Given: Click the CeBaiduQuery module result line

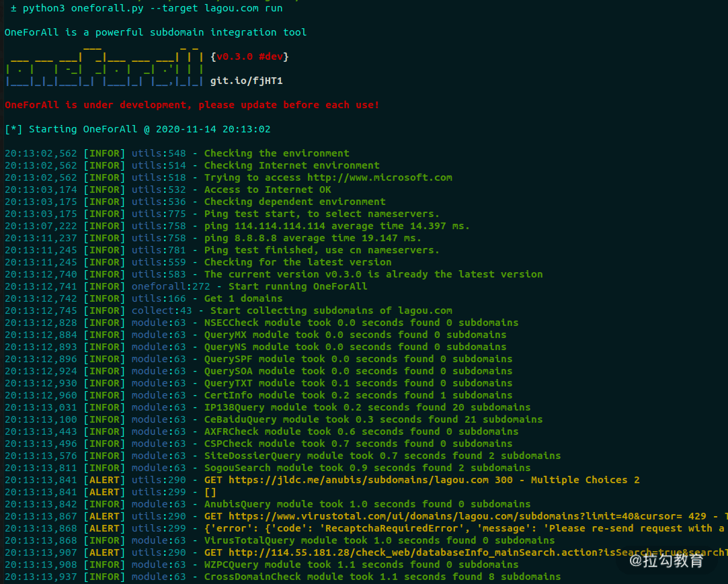Looking at the screenshot, I should (x=274, y=419).
